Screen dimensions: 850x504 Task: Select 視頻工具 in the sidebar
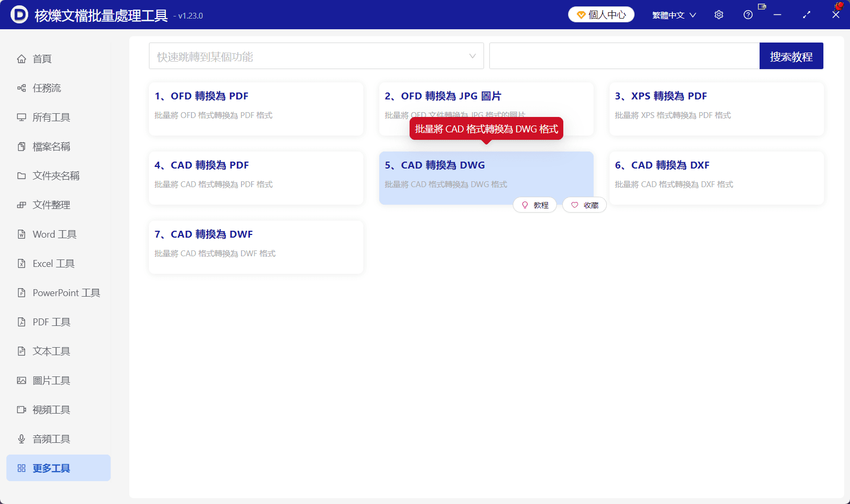[59, 409]
